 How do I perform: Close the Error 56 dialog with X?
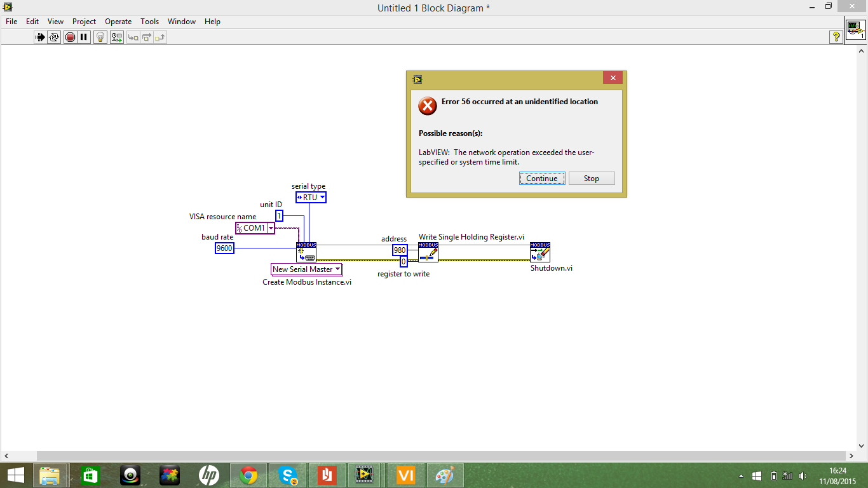(613, 78)
